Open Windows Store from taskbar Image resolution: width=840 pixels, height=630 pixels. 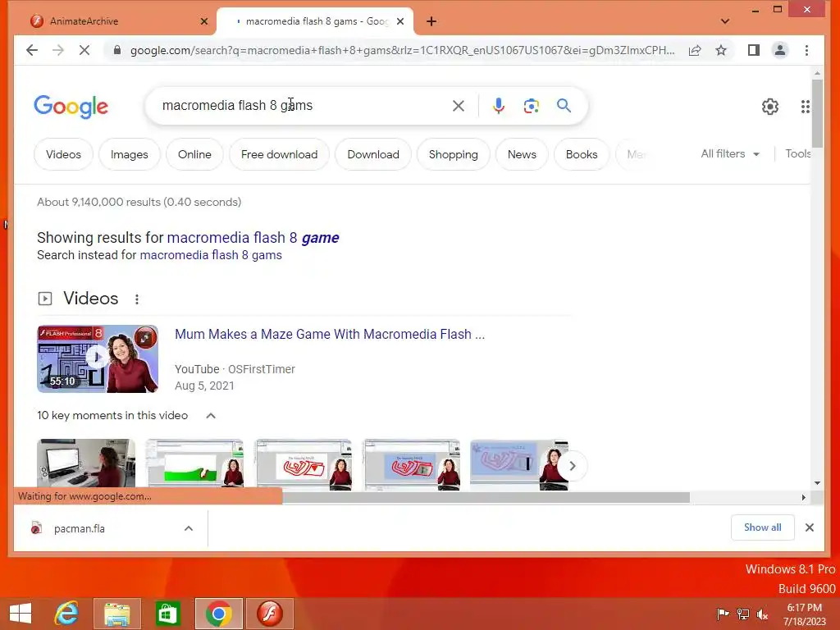167,614
